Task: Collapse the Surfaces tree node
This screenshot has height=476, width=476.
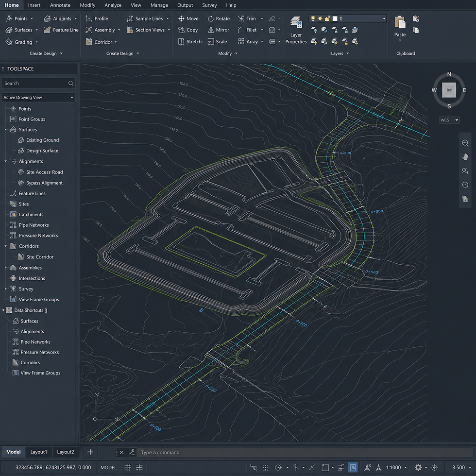Action: (x=5, y=130)
